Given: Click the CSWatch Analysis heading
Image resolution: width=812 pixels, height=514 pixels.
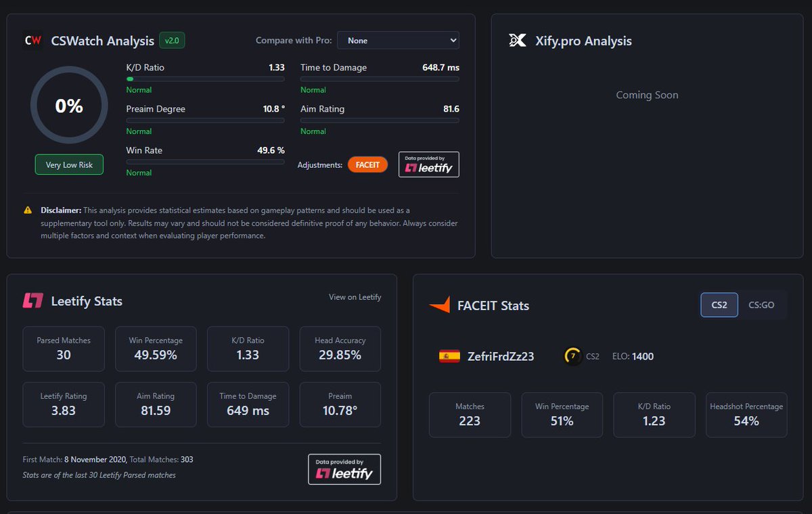Looking at the screenshot, I should (x=103, y=41).
